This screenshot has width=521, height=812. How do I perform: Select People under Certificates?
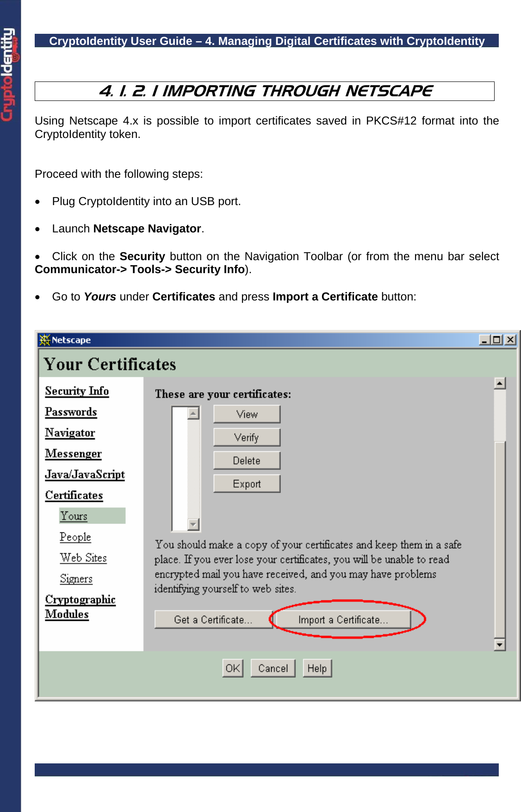coord(75,537)
